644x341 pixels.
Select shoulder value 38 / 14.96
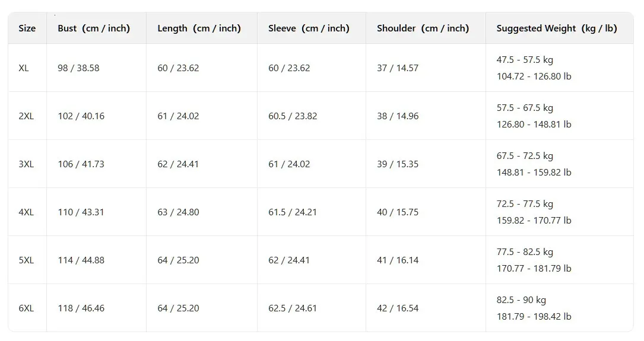tap(398, 116)
